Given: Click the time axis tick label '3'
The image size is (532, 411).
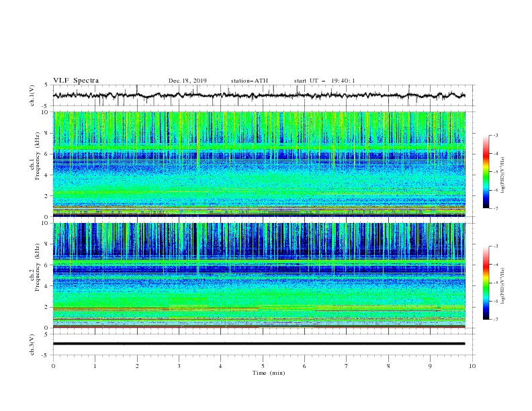Looking at the screenshot, I should click(x=179, y=366).
